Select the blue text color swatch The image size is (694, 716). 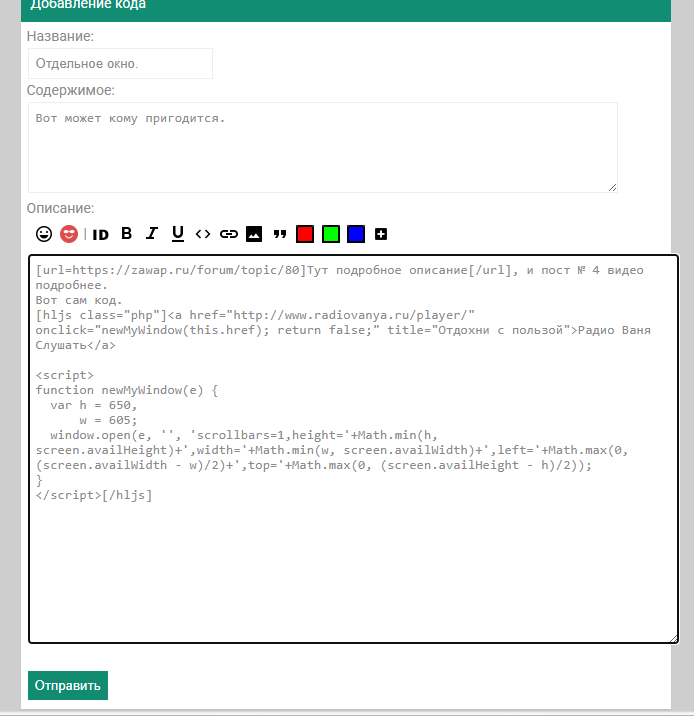click(x=356, y=234)
